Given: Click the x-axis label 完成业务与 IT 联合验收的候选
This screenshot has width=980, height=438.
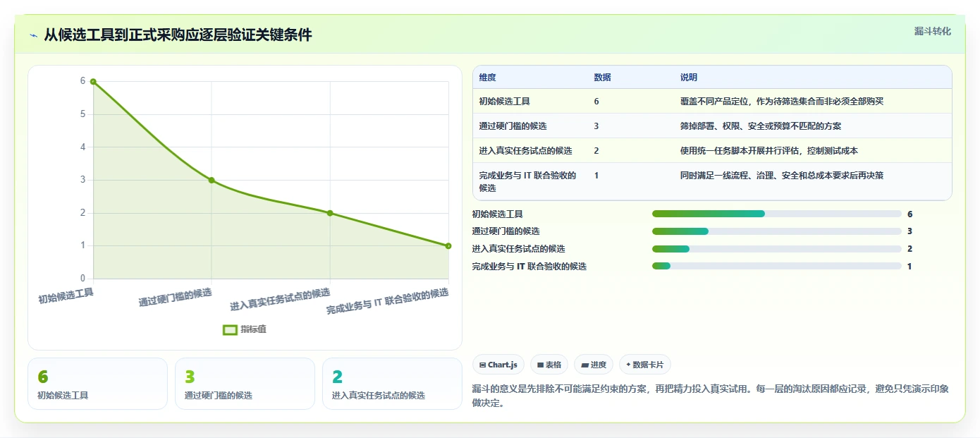Looking at the screenshot, I should pos(388,301).
